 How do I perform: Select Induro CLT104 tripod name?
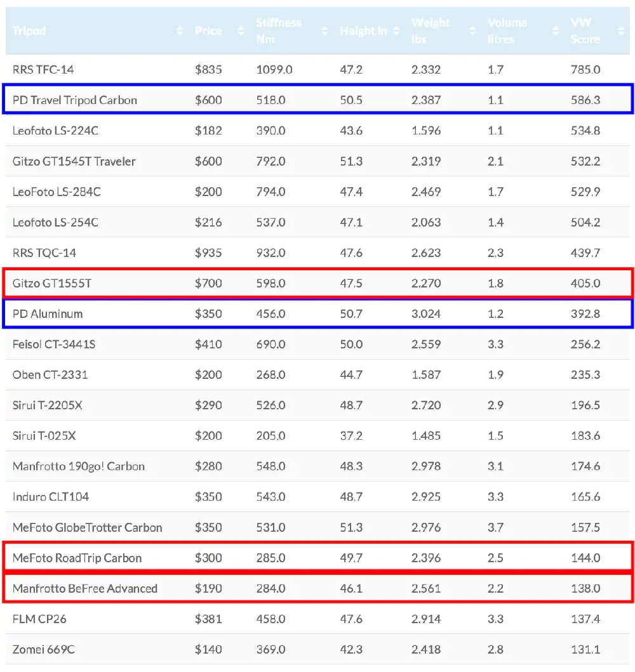point(51,497)
